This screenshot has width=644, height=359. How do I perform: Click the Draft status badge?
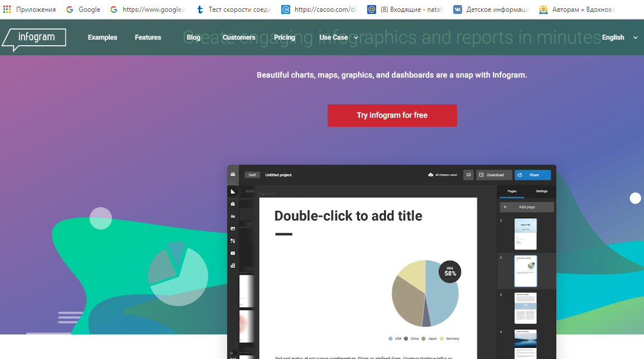pyautogui.click(x=252, y=175)
